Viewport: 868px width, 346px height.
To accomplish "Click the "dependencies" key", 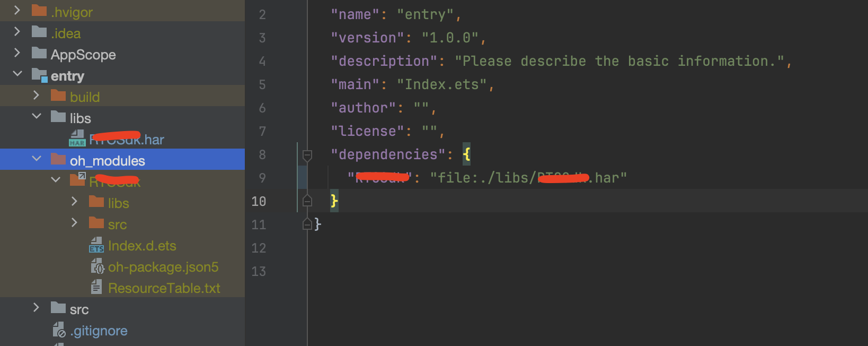I will pyautogui.click(x=388, y=154).
